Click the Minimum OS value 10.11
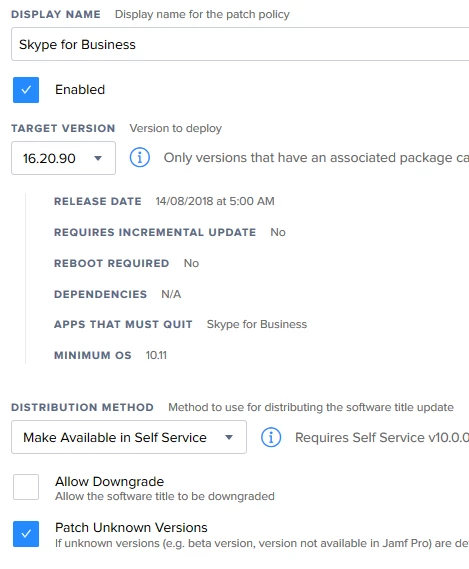Image resolution: width=469 pixels, height=569 pixels. (x=156, y=355)
